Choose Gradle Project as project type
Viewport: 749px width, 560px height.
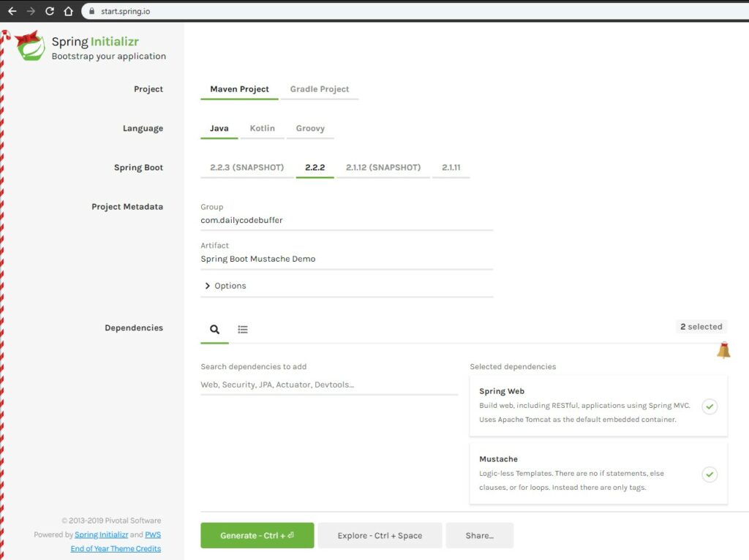pos(320,89)
